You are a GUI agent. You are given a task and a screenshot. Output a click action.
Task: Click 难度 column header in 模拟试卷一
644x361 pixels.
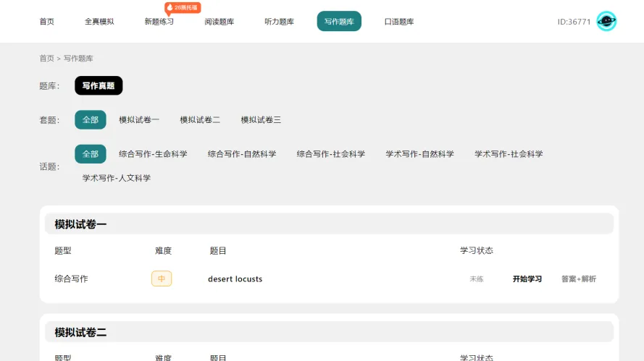pyautogui.click(x=164, y=250)
